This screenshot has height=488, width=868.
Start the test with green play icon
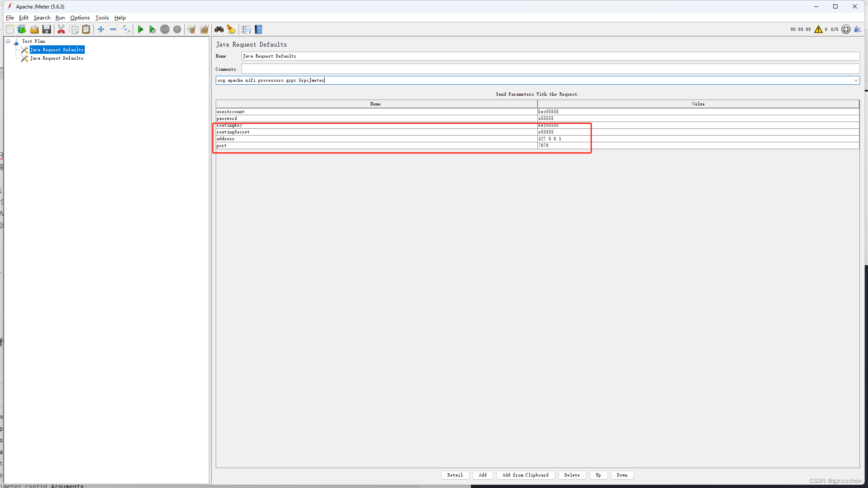[140, 29]
